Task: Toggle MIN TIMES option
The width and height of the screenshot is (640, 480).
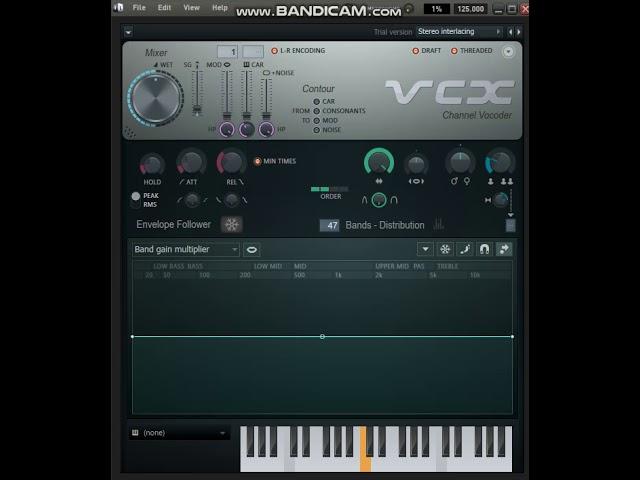Action: tap(275, 161)
